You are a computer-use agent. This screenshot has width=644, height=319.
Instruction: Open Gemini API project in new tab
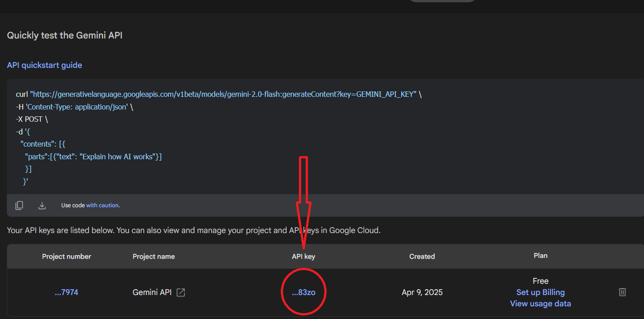tap(181, 292)
